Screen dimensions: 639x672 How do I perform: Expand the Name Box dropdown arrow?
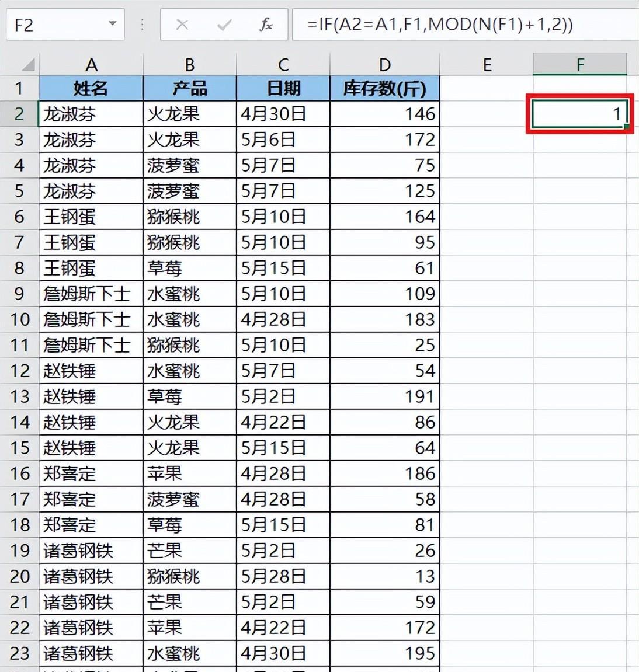coord(112,23)
